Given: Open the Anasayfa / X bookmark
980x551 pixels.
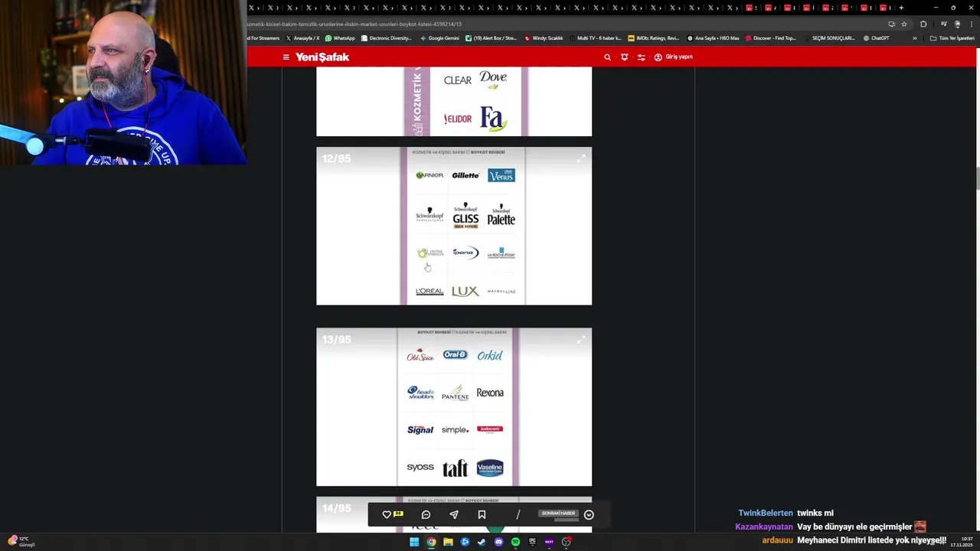Looking at the screenshot, I should 302,38.
